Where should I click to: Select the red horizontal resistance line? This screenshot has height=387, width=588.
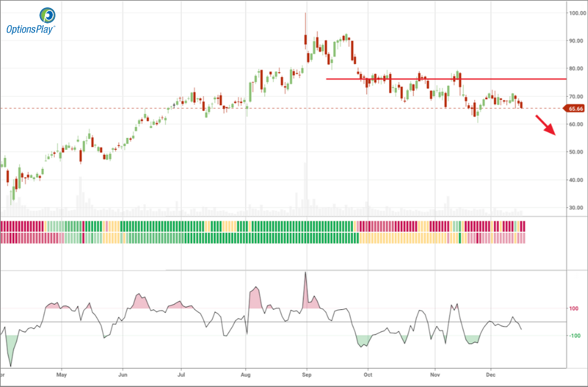(x=431, y=79)
